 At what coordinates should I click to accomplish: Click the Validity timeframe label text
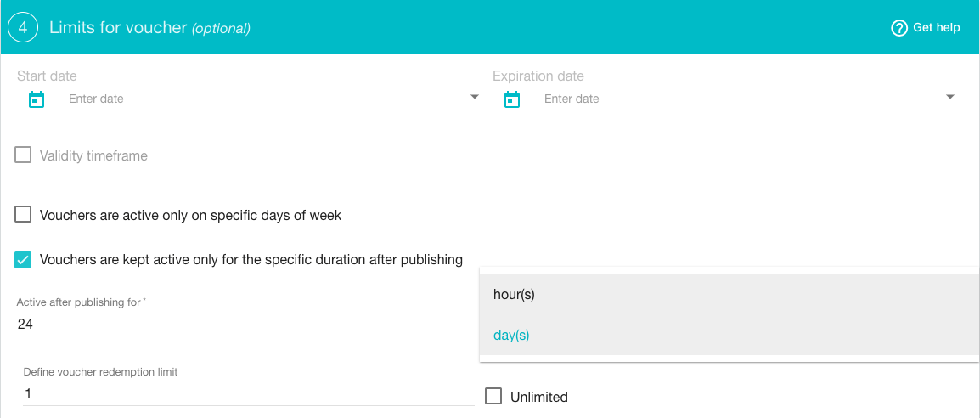pyautogui.click(x=93, y=155)
